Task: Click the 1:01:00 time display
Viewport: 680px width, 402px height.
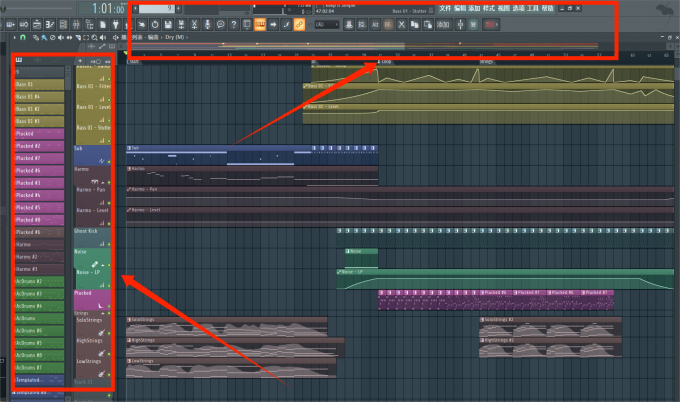Action: point(107,8)
